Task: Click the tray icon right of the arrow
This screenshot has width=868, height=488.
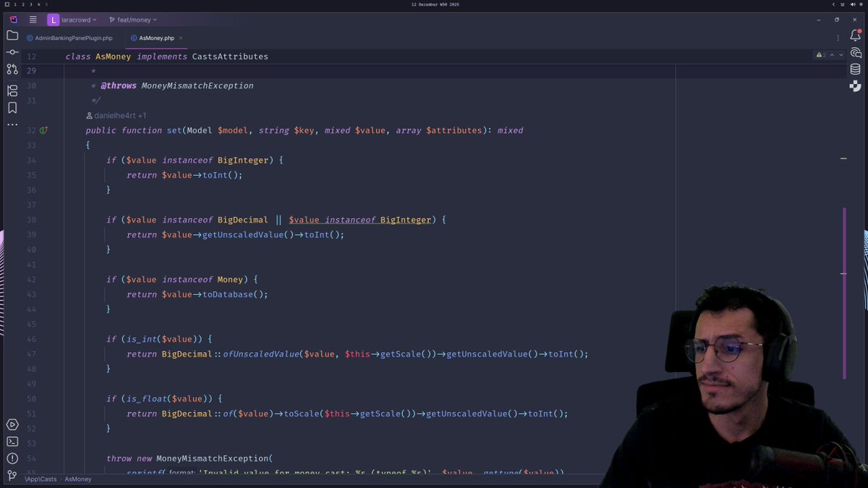Action: coord(842,4)
